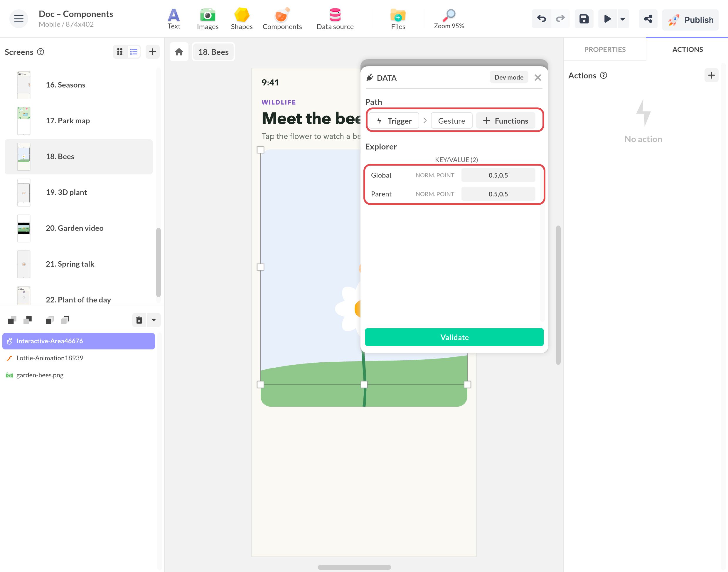Open the Images tool
Viewport: 728px width, 572px height.
tap(208, 19)
